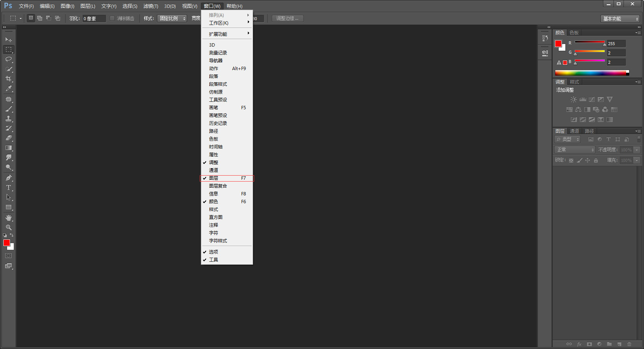Toggle the 颜色 F6 panel entry
644x349 pixels.
pos(227,202)
